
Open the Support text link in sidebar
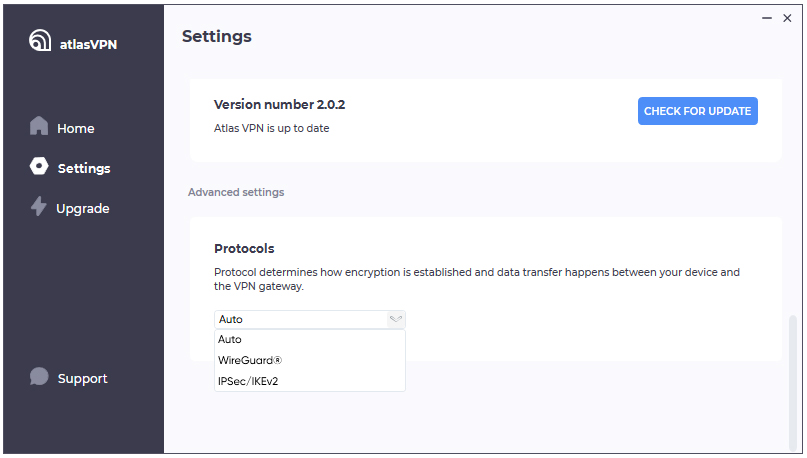coord(83,378)
